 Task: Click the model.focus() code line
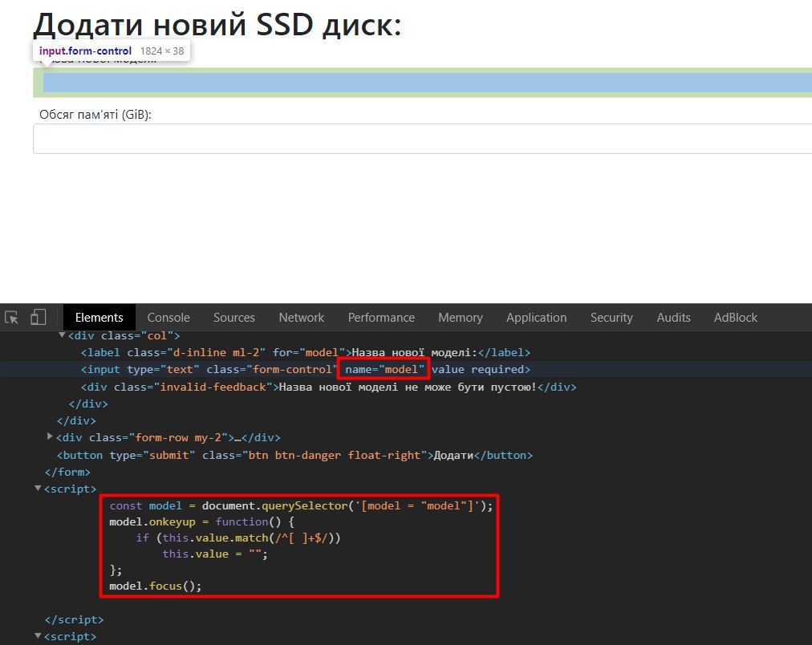click(x=156, y=586)
